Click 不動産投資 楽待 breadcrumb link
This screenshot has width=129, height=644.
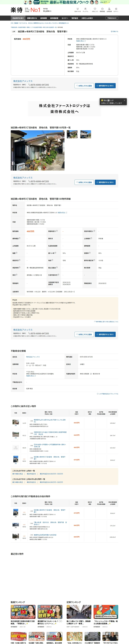point(14,27)
